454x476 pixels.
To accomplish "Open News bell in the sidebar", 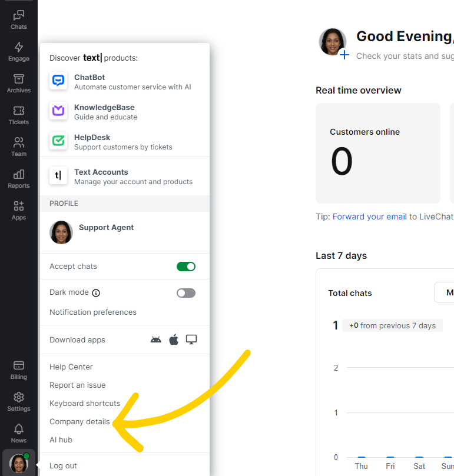I will 18,434.
